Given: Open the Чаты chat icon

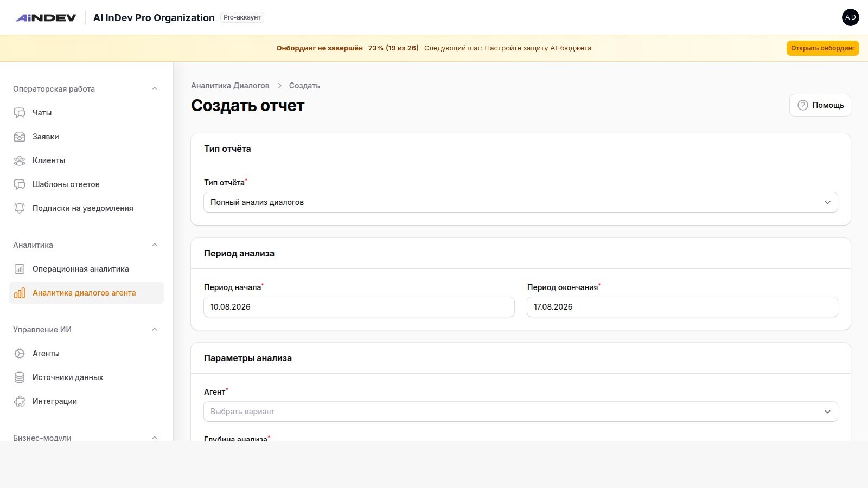Looking at the screenshot, I should 20,113.
